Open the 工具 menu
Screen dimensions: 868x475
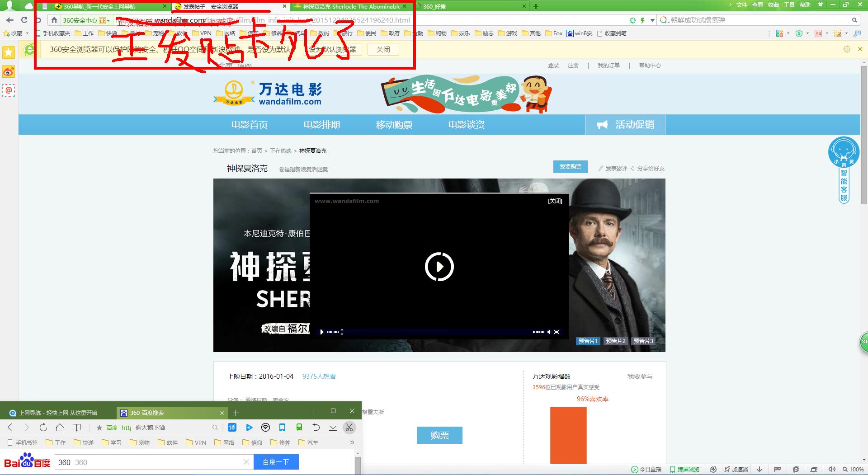click(x=789, y=5)
